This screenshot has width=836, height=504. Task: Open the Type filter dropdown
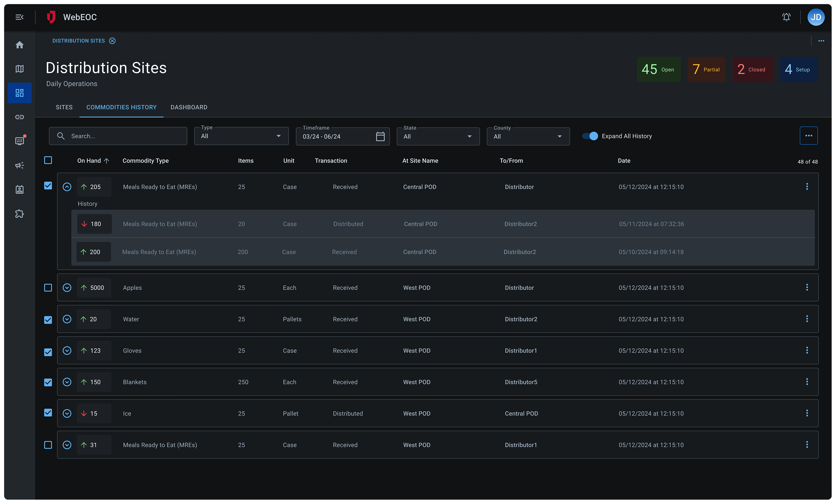pos(241,136)
